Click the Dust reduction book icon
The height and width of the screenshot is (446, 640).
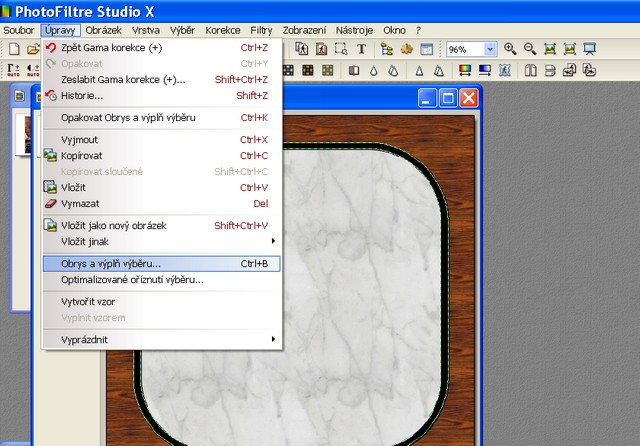coord(354,71)
